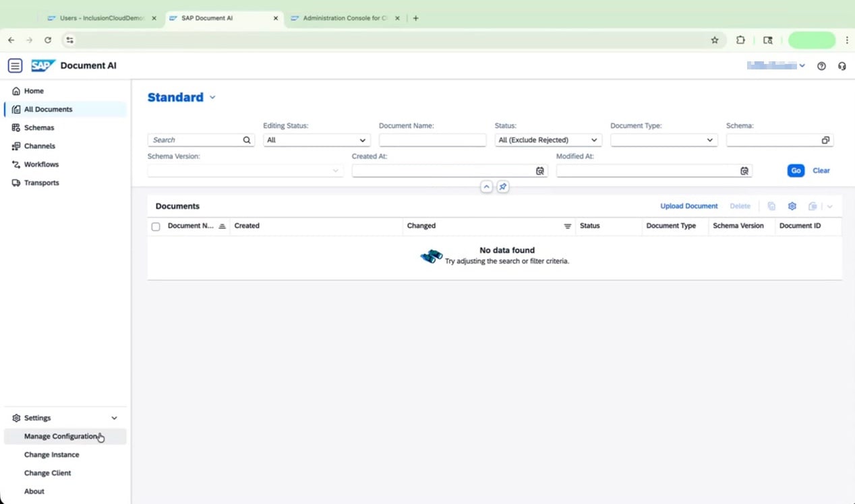Collapse the Settings section chevron

click(114, 418)
